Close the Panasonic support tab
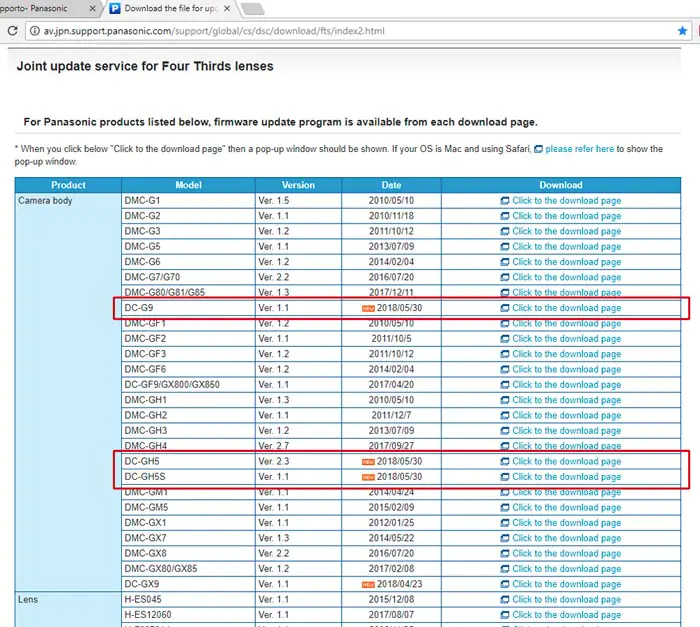 pyautogui.click(x=92, y=8)
